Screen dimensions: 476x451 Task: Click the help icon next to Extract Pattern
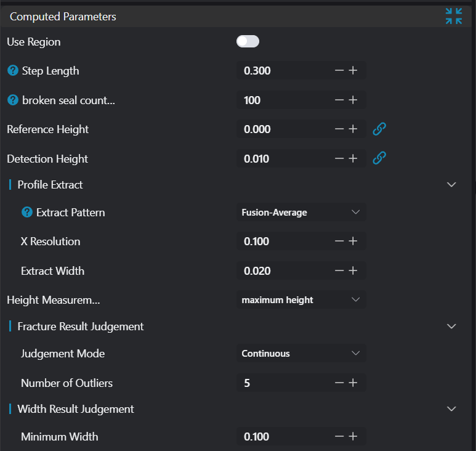tap(27, 213)
